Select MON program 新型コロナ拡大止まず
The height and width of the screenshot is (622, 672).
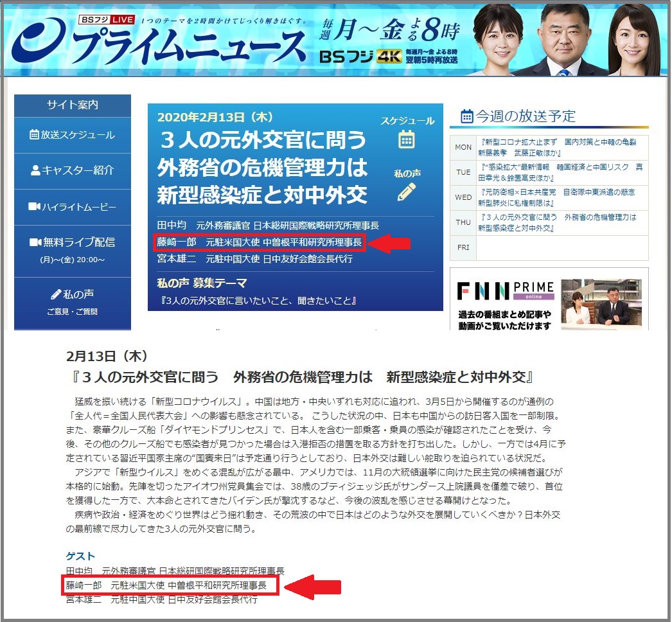click(x=557, y=147)
